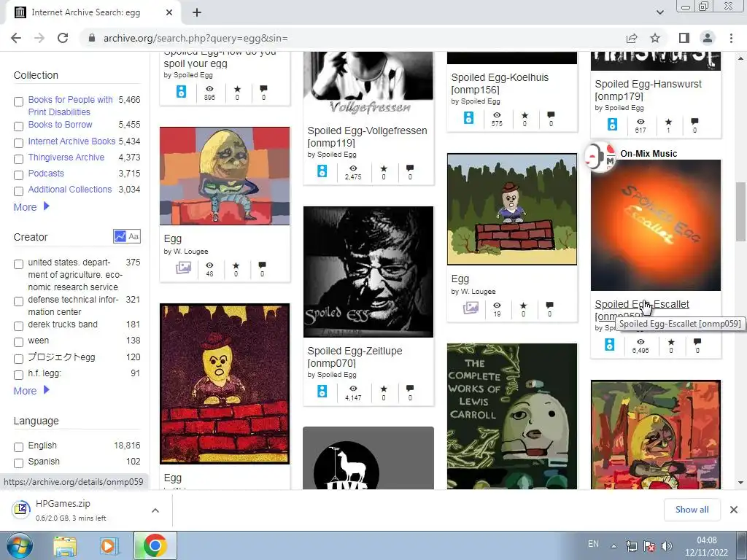Bookmark this page with the star icon
This screenshot has height=560, width=747.
pyautogui.click(x=655, y=38)
